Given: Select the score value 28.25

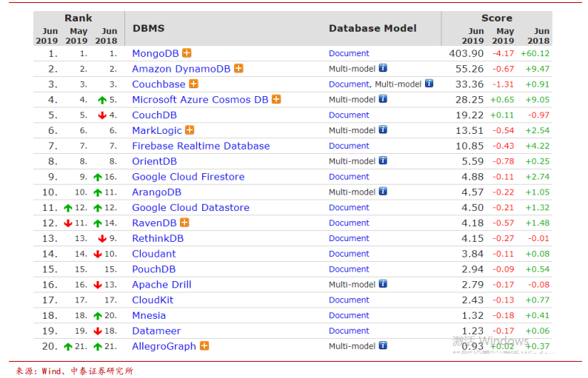Looking at the screenshot, I should pos(470,100).
